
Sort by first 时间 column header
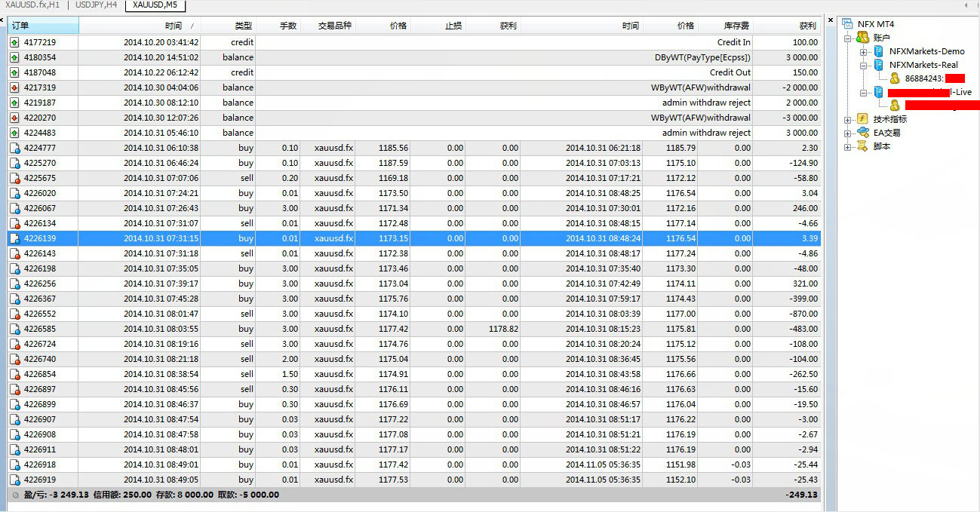click(x=140, y=26)
